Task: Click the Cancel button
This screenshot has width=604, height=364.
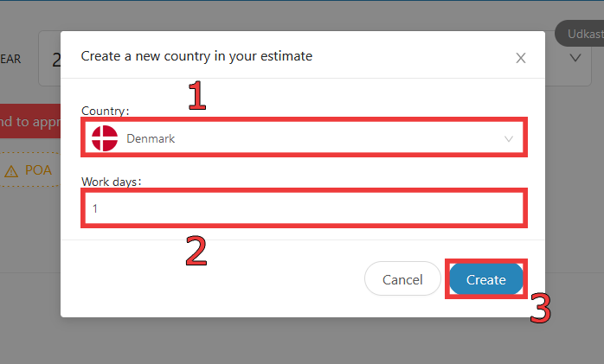Action: [x=402, y=279]
